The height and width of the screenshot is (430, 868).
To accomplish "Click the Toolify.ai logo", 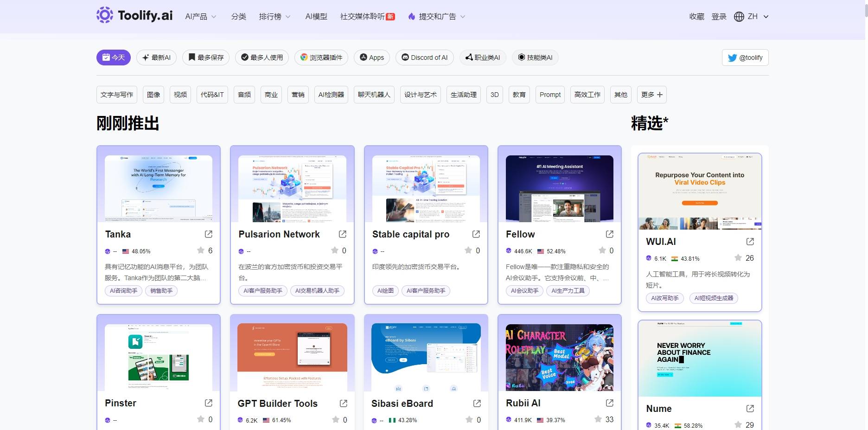I will pos(134,15).
